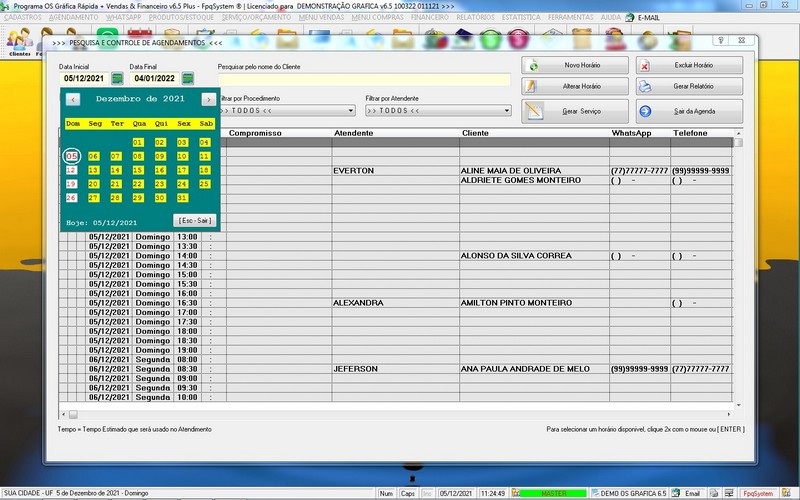Image resolution: width=800 pixels, height=500 pixels.
Task: Go to next month in calendar popup
Action: (208, 99)
